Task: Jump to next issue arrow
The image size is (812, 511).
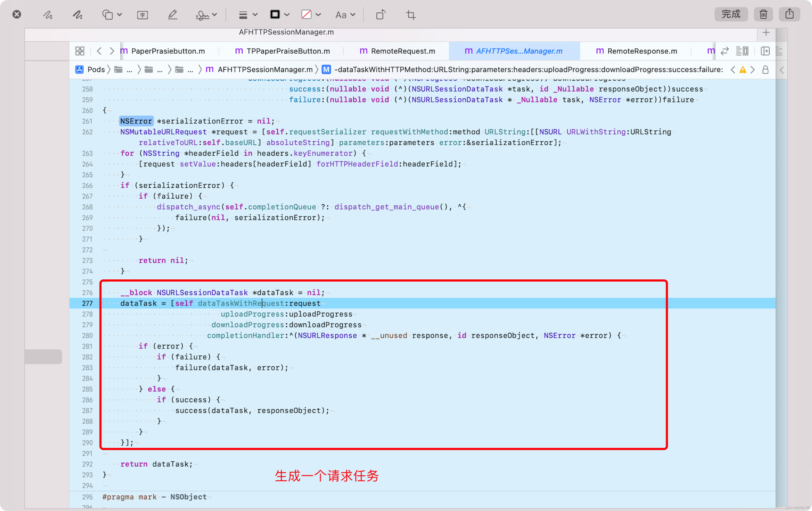Action: click(x=753, y=69)
